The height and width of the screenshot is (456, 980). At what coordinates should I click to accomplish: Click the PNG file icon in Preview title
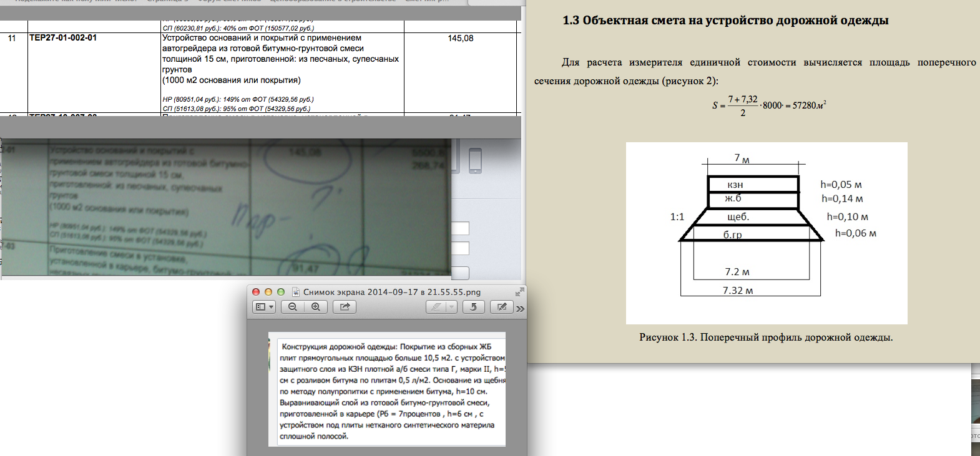point(296,292)
